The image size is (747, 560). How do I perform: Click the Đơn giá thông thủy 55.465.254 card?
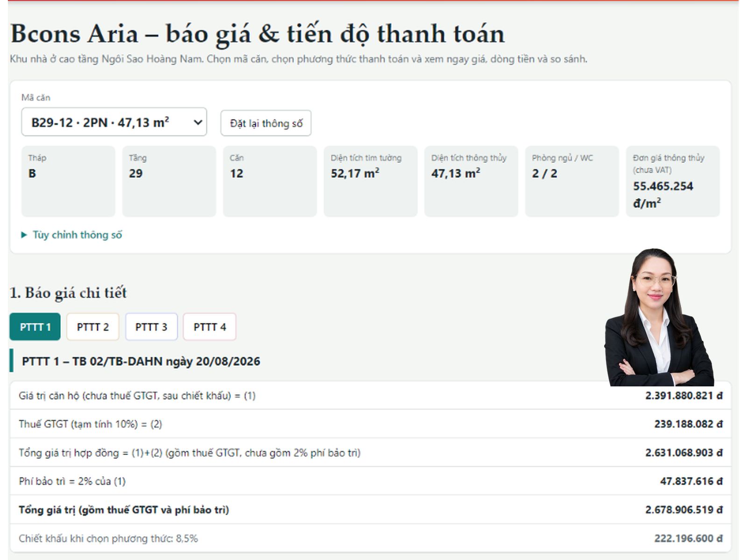(x=673, y=181)
